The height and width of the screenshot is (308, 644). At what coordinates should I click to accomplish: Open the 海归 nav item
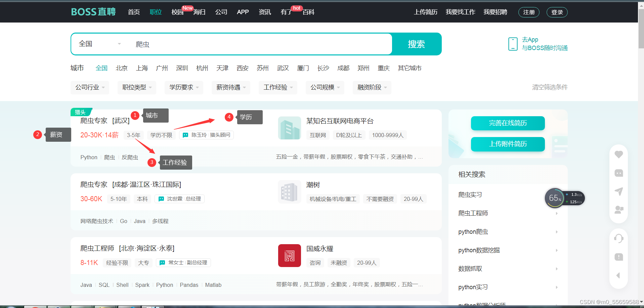(x=199, y=12)
